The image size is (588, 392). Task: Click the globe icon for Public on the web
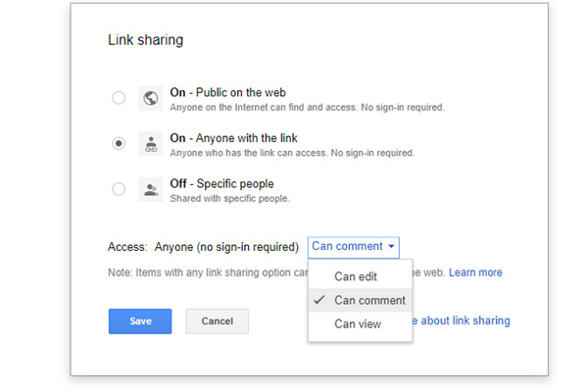pos(151,98)
